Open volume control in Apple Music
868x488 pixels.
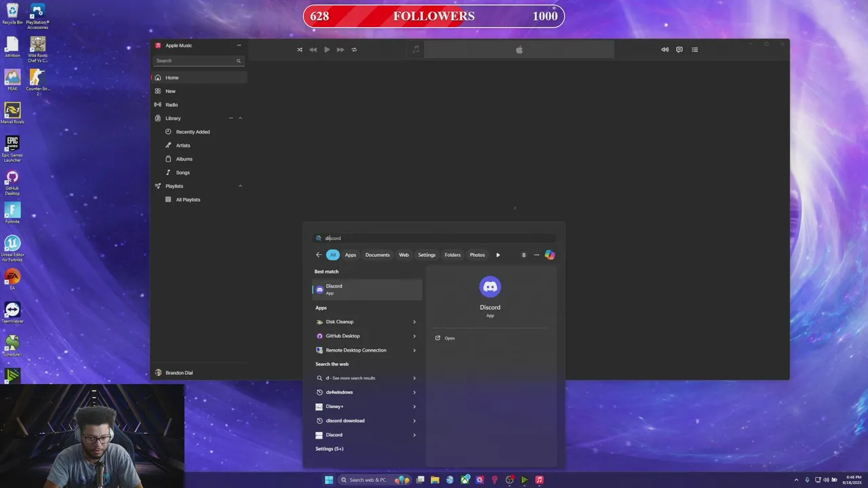pyautogui.click(x=665, y=49)
